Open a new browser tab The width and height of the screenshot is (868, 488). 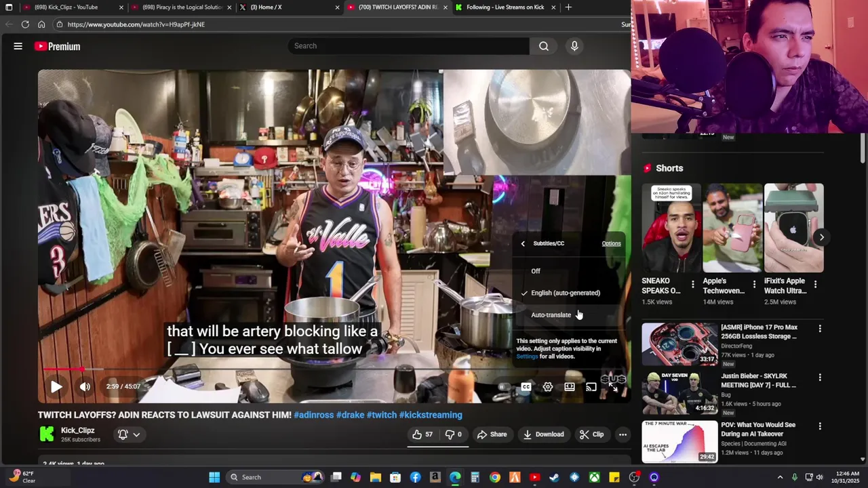(568, 7)
